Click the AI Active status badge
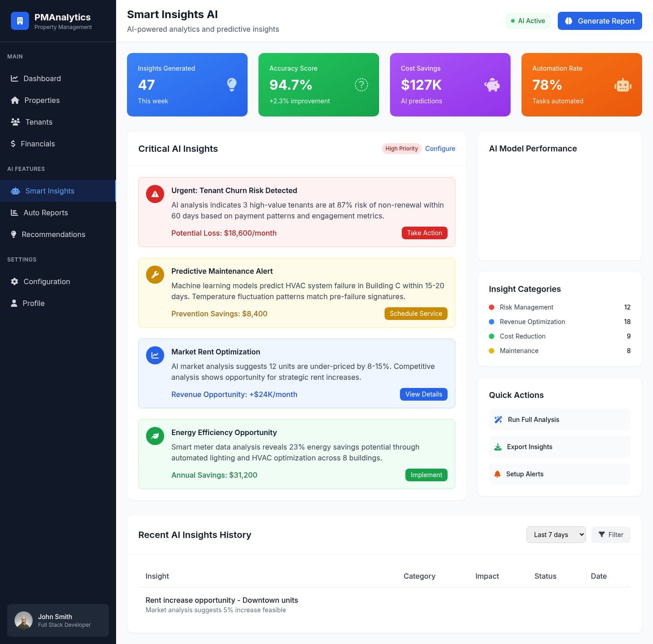 [x=528, y=21]
